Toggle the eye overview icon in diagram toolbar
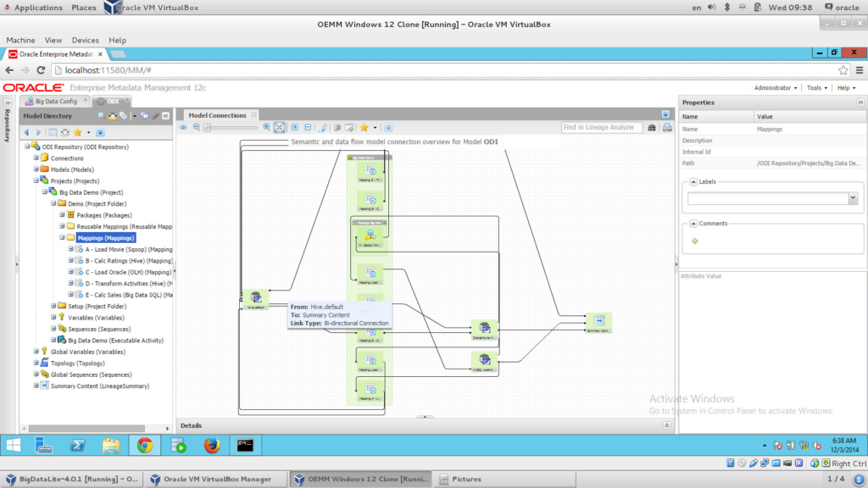 click(x=183, y=128)
